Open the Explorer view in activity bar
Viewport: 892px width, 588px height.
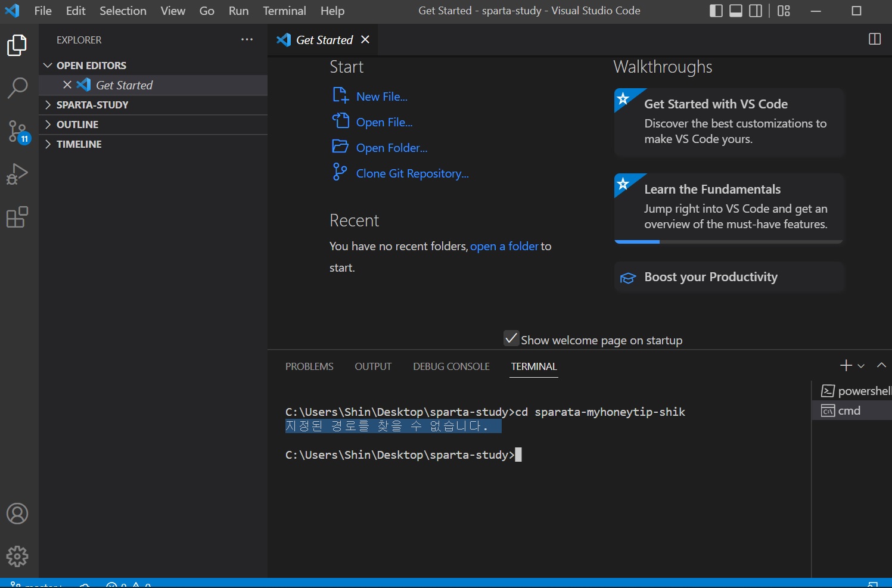coord(17,45)
